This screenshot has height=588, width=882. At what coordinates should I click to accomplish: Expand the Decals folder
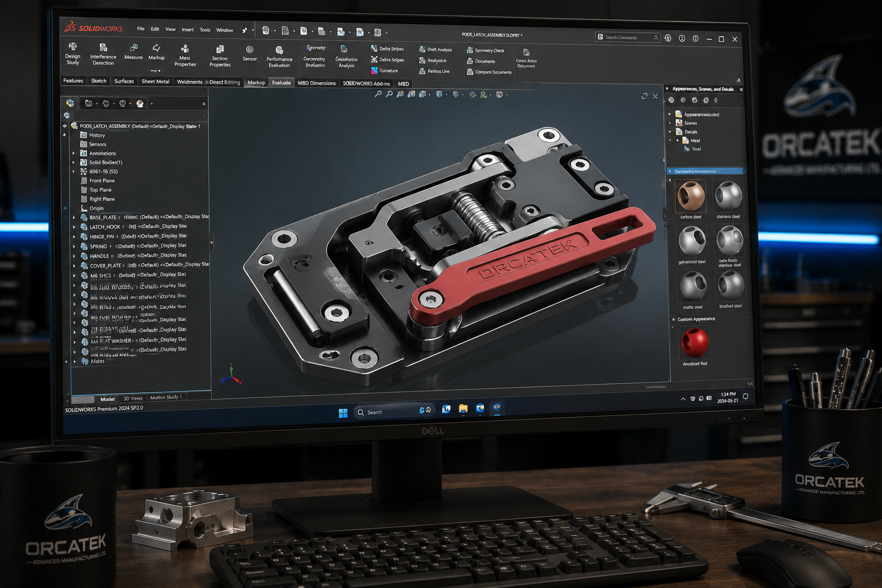(x=670, y=131)
